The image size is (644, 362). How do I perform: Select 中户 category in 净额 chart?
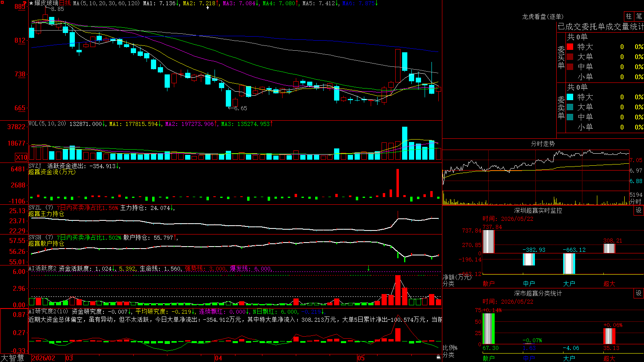529,284
